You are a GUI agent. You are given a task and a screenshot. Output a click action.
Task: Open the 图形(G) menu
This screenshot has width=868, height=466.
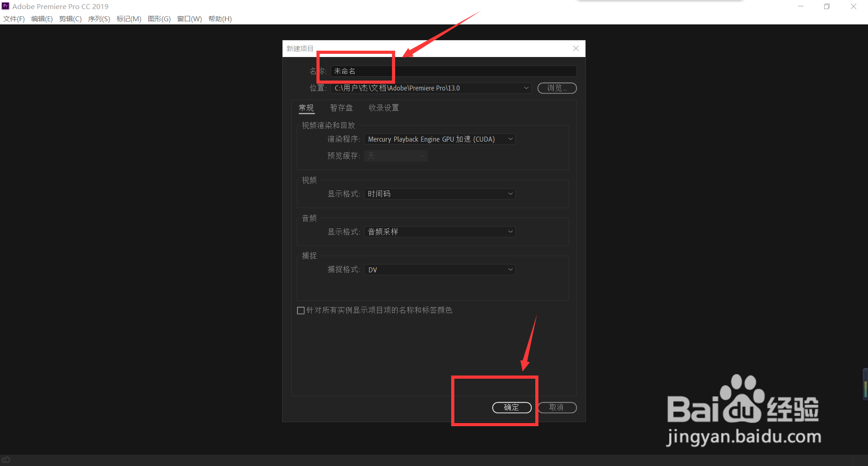tap(159, 19)
